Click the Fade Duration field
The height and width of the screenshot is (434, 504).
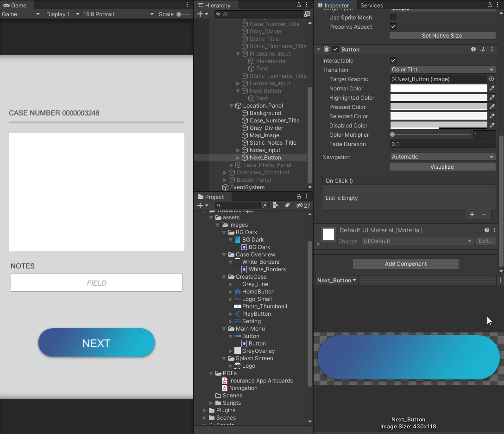[442, 144]
